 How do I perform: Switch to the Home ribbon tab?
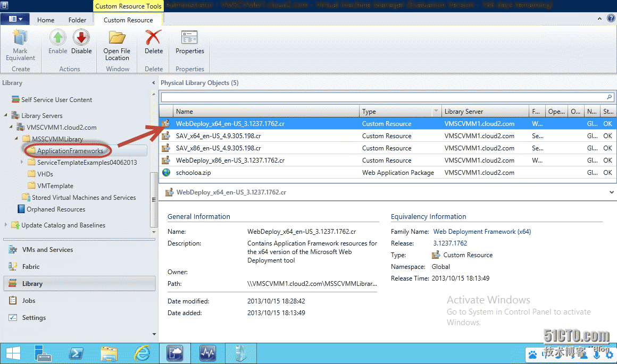(x=46, y=20)
